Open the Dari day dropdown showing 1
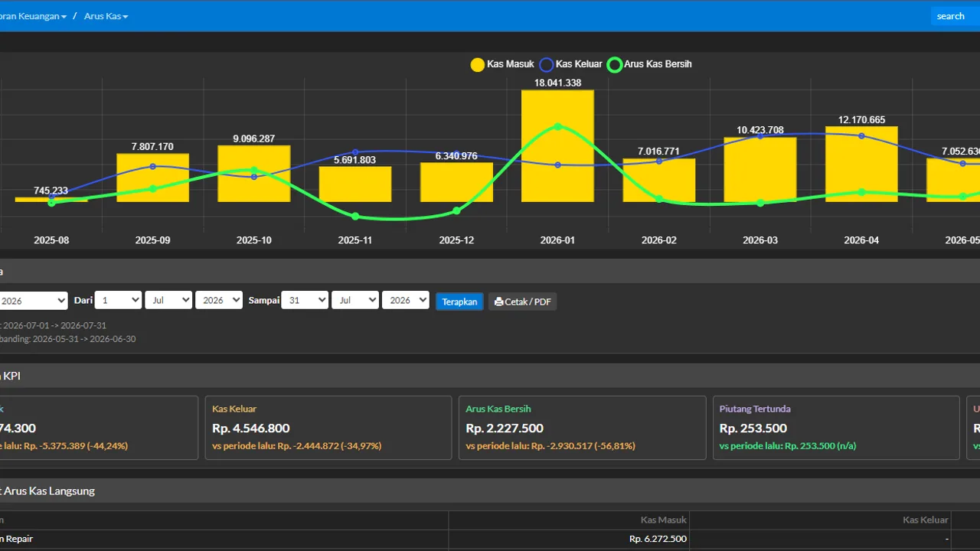The image size is (980, 551). tap(118, 301)
